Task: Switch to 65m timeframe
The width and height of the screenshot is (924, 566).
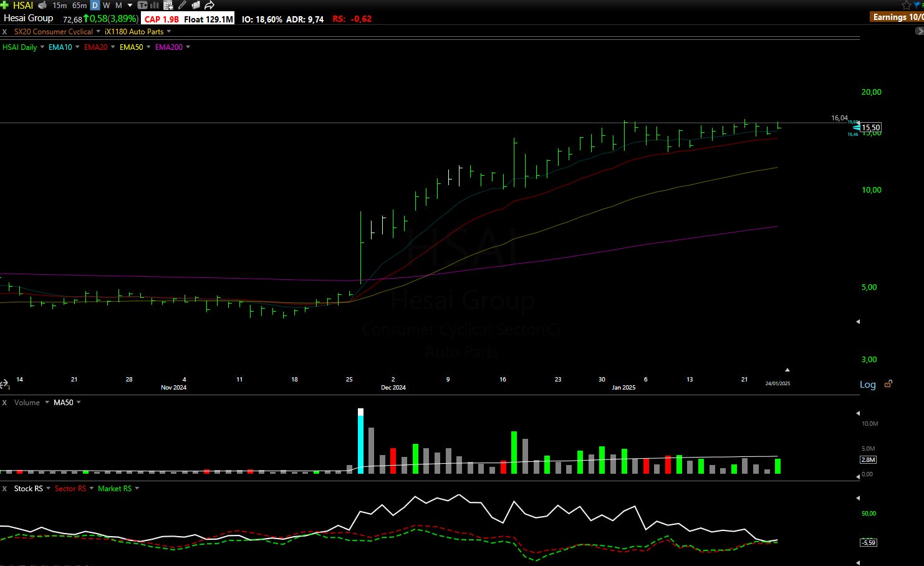Action: pyautogui.click(x=80, y=5)
